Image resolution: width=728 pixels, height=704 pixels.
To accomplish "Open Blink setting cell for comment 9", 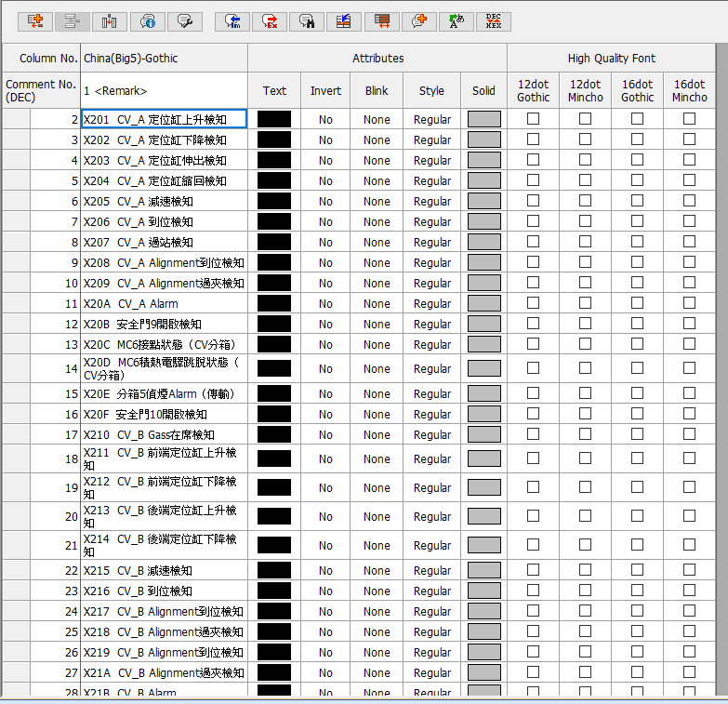I will (x=377, y=262).
